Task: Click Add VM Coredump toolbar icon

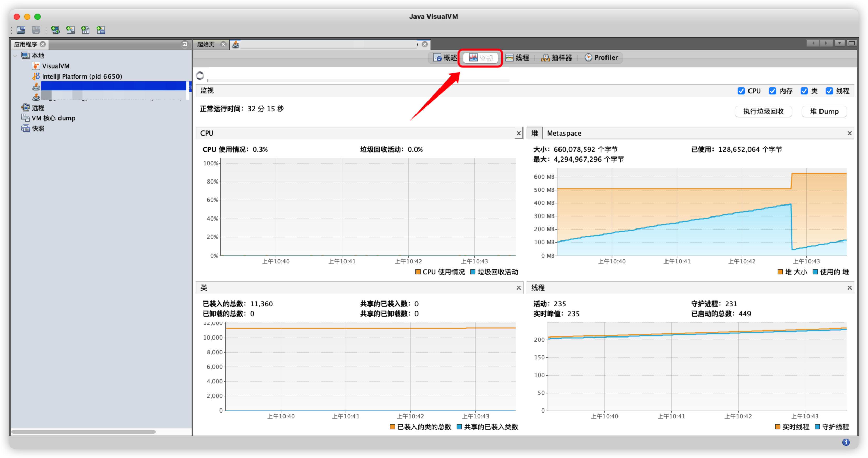Action: tap(86, 30)
